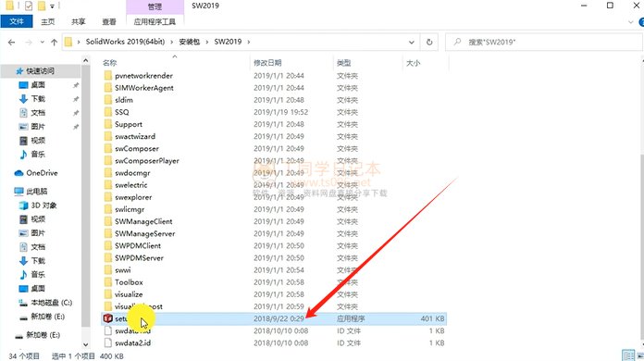Viewport: 644px width, 361px height.
Task: Select the visualize folder
Action: click(x=129, y=294)
